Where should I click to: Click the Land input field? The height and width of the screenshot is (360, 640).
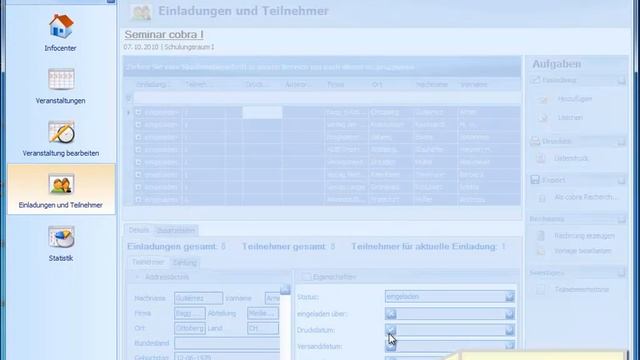click(263, 328)
